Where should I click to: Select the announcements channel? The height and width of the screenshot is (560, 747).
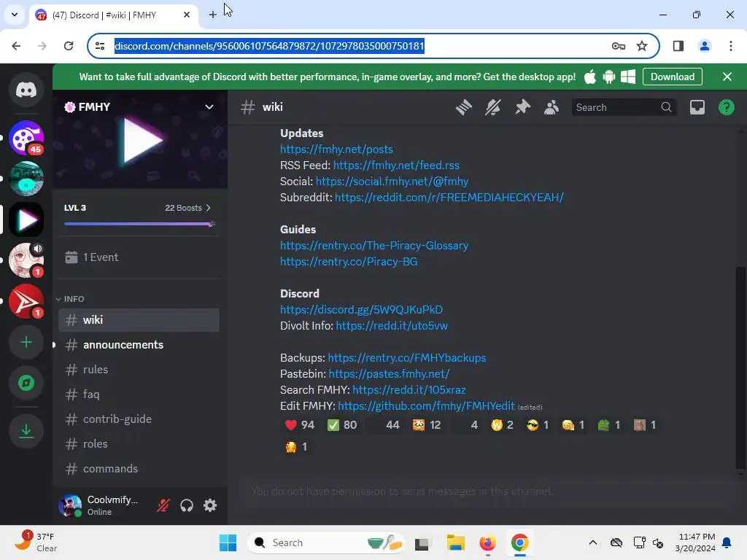click(139, 345)
